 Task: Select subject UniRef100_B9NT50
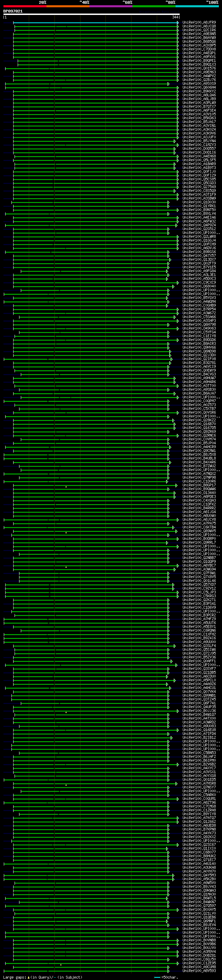pos(199,210)
